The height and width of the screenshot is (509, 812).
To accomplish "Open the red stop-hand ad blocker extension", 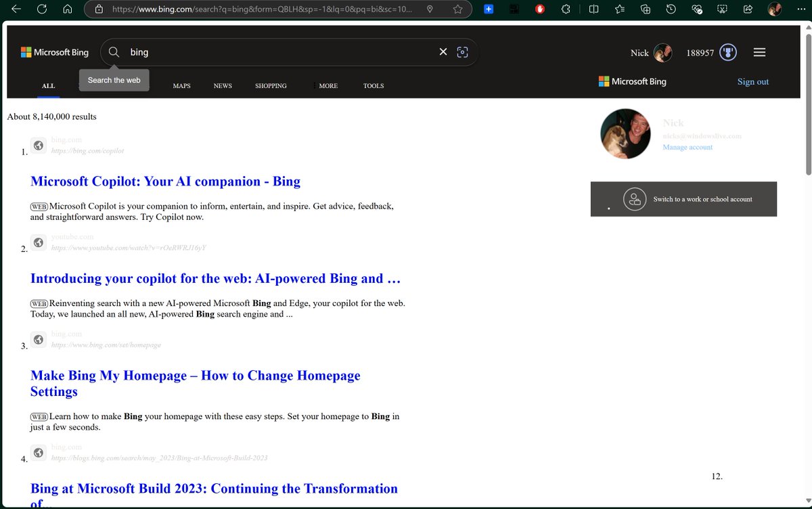I will click(540, 9).
